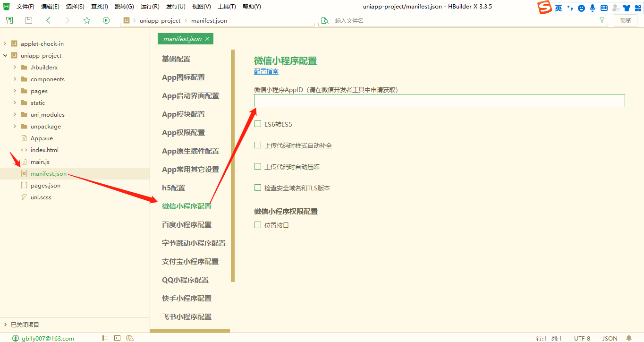Image resolution: width=644 pixels, height=342 pixels.
Task: Open Sogou toolbox grid icon
Action: pos(638,8)
